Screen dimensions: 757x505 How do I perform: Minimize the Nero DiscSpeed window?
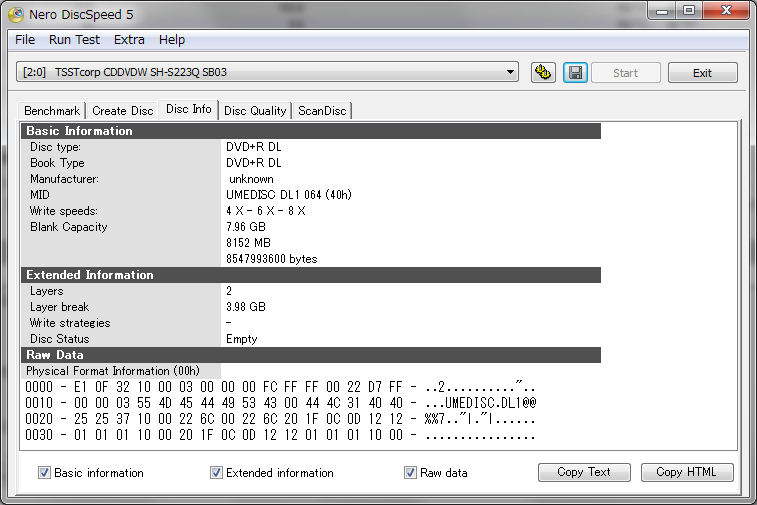pyautogui.click(x=662, y=11)
